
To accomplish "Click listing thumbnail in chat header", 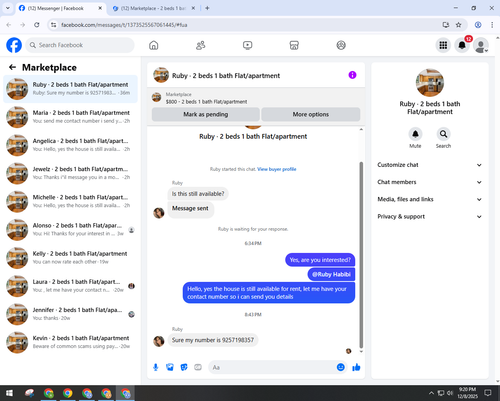I will [161, 75].
